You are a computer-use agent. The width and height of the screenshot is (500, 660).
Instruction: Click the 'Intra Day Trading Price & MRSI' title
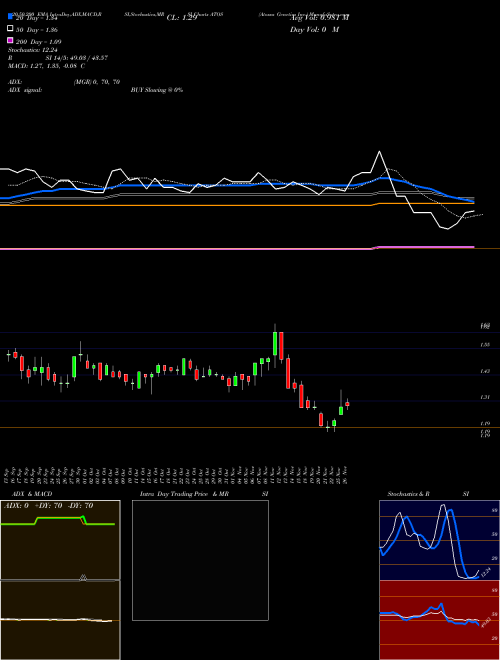coord(204,494)
